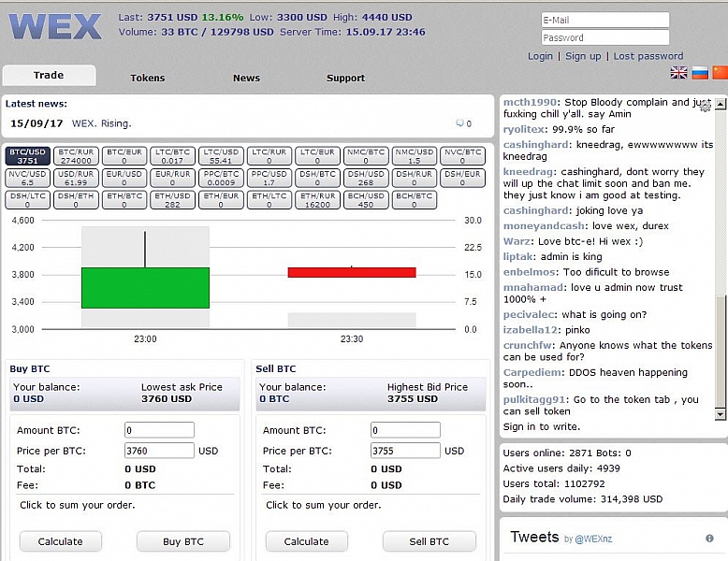The width and height of the screenshot is (728, 561).
Task: Focus the E-Mail login field
Action: click(605, 20)
